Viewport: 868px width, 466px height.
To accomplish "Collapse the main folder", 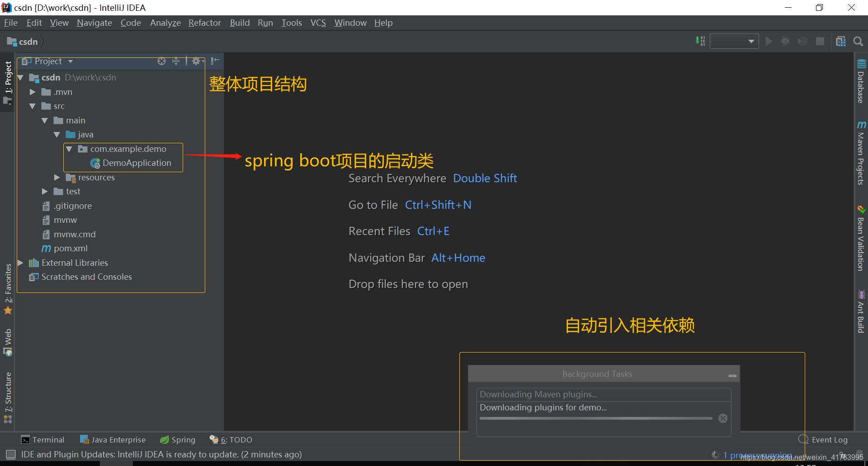I will (x=45, y=121).
